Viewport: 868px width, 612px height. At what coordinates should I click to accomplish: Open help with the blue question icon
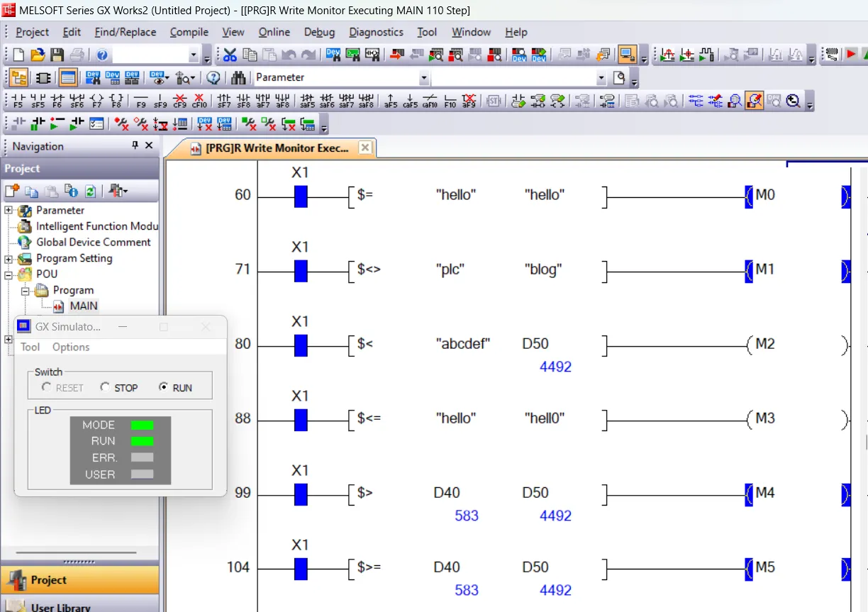pos(102,55)
